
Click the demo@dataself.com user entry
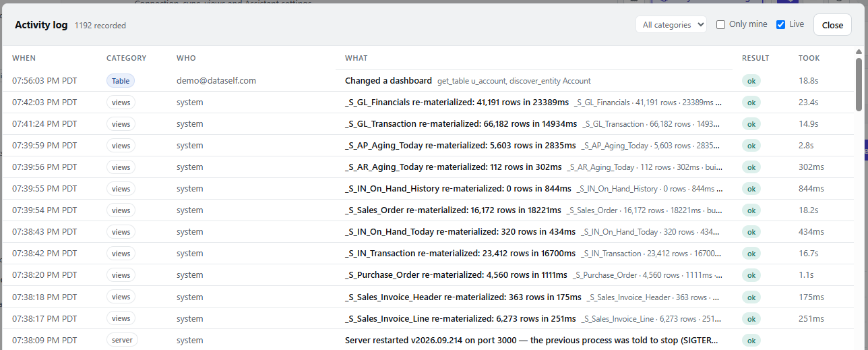[216, 81]
